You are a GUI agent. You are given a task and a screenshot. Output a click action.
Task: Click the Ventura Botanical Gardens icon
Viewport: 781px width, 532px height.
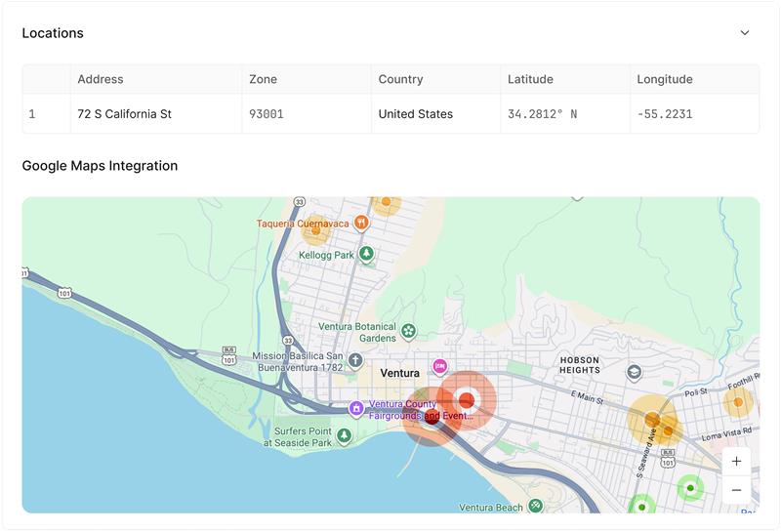(x=409, y=332)
